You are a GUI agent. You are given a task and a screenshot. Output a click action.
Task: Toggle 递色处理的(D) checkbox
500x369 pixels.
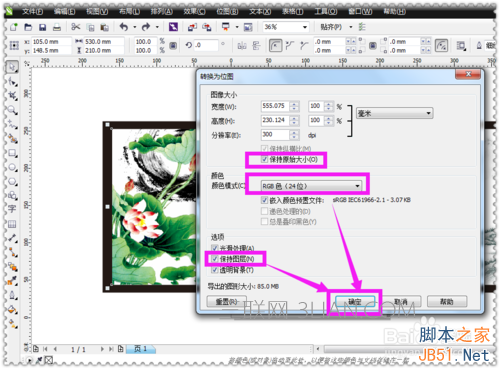pyautogui.click(x=264, y=211)
